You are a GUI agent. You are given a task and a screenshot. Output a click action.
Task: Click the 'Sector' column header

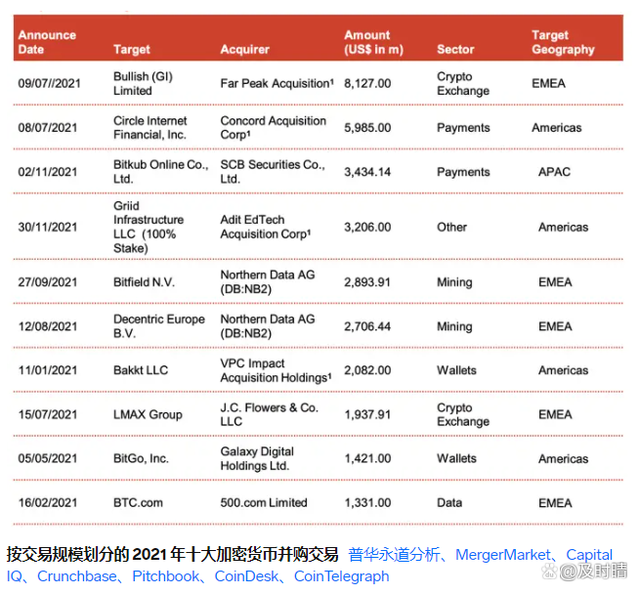(455, 49)
